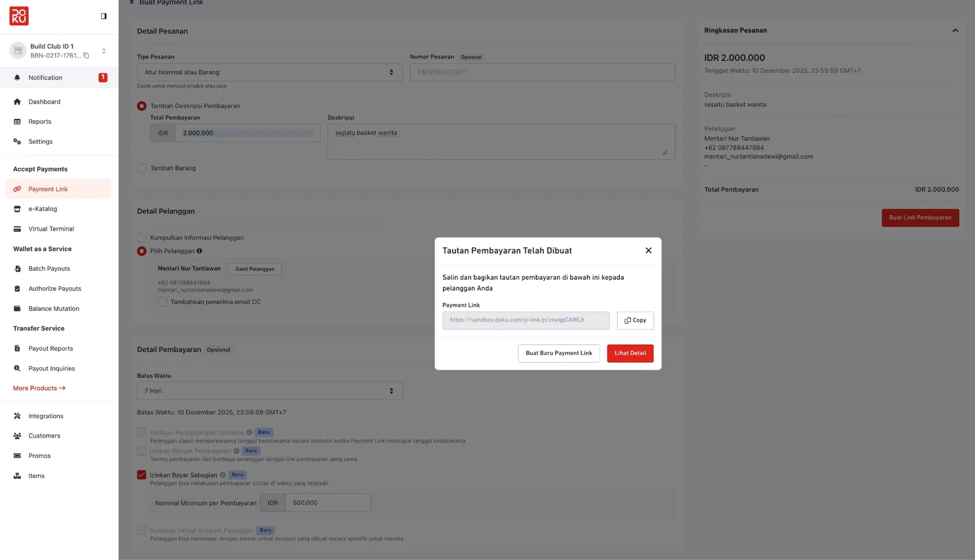Click the DOKU logo icon
This screenshot has height=560, width=975.
(x=19, y=16)
